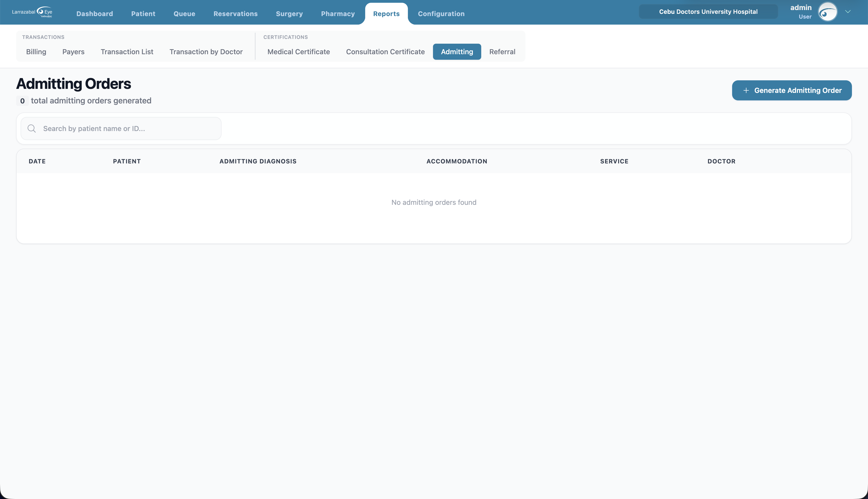Click the Cebu Doctors University Hospital selector
Viewport: 868px width, 499px height.
708,12
